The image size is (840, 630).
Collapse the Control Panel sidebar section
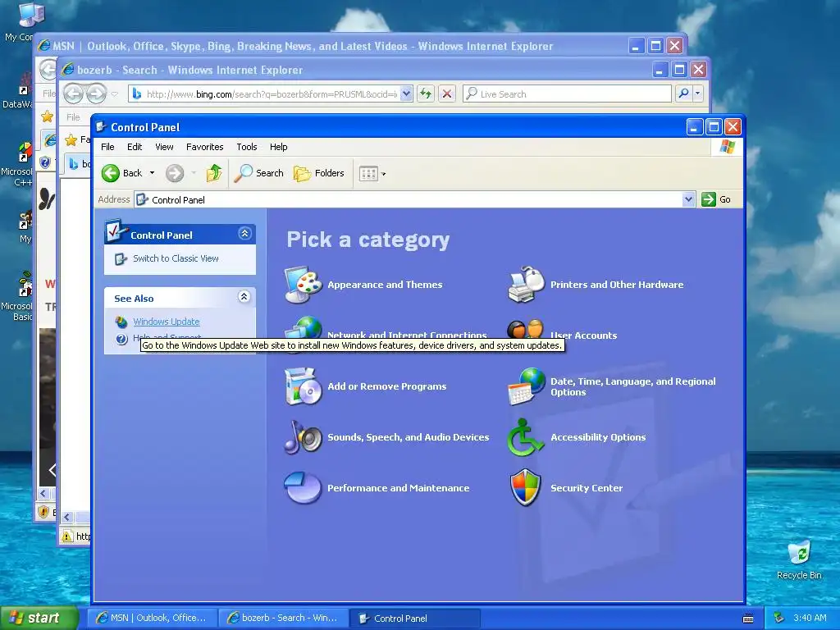tap(244, 234)
